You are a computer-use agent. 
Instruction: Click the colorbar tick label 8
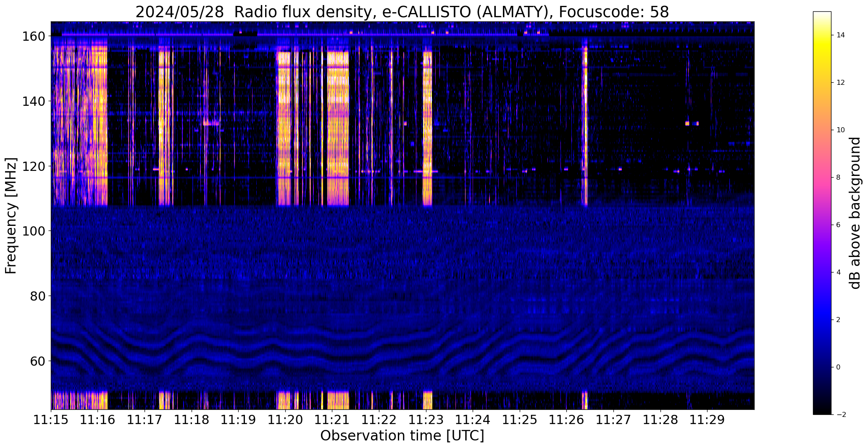coord(838,178)
